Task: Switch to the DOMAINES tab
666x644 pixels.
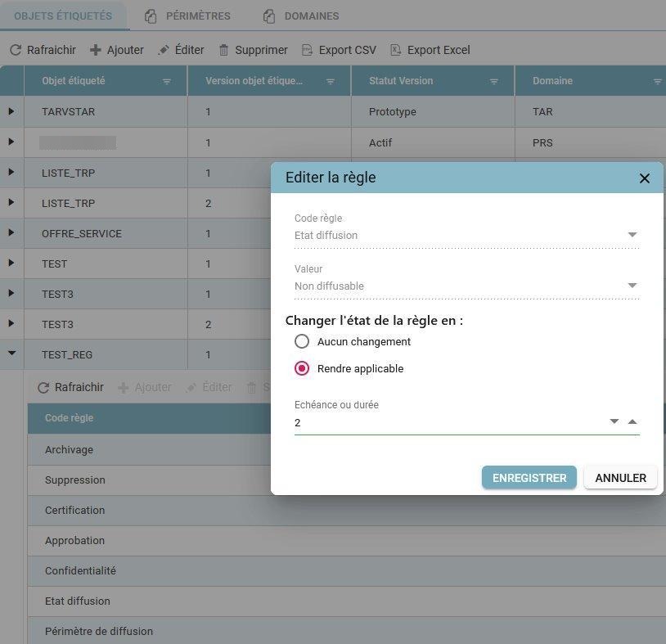Action: (301, 16)
